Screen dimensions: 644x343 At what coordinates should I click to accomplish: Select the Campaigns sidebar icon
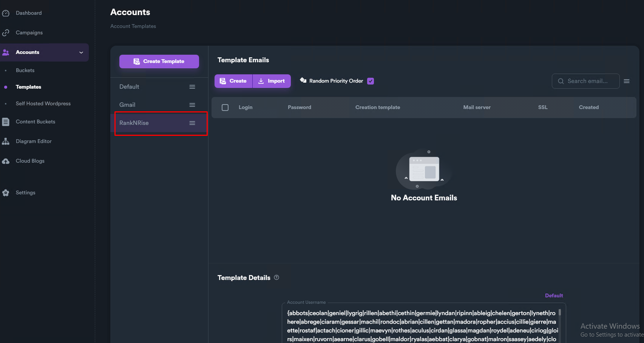(6, 32)
